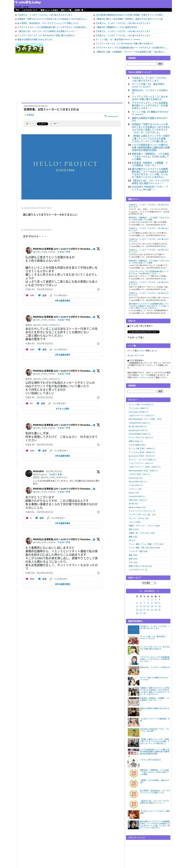Viewport: 186px width, 868px height.
Task: Click the X logo on the 午前0:48 tweet
Action: [x=98, y=425]
